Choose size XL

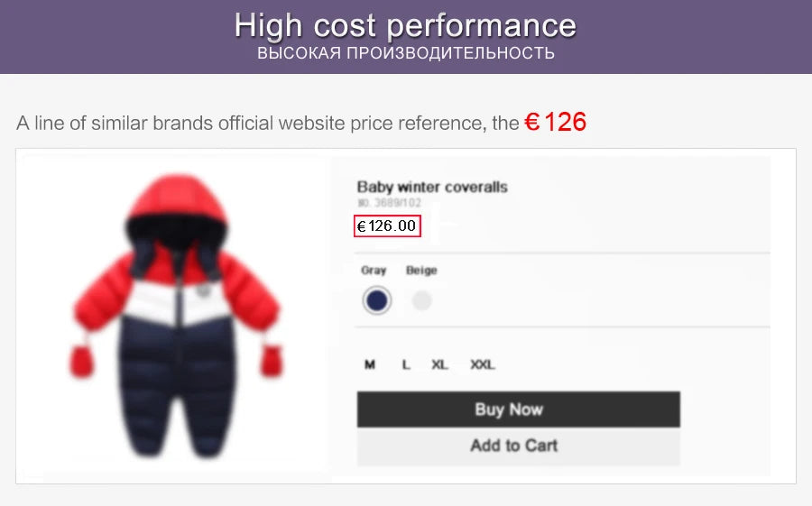439,364
